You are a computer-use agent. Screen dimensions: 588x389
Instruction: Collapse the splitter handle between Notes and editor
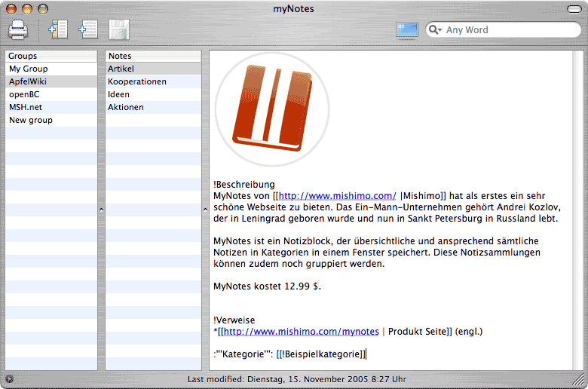click(x=205, y=211)
